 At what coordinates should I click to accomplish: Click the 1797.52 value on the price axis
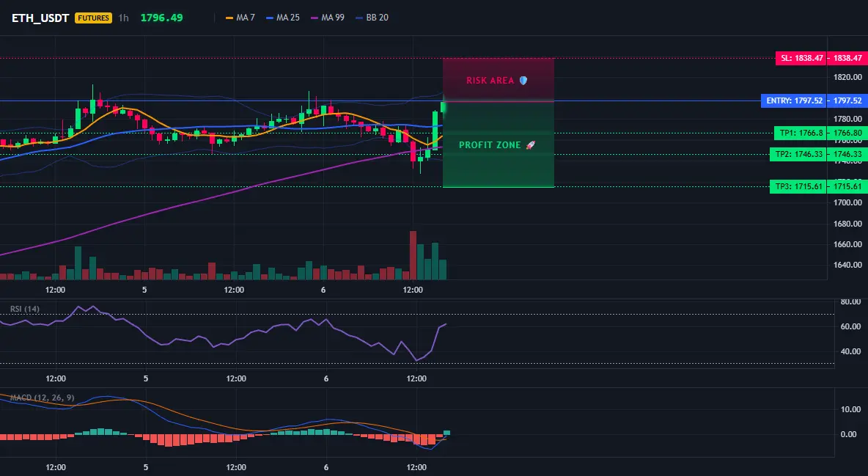pos(847,101)
